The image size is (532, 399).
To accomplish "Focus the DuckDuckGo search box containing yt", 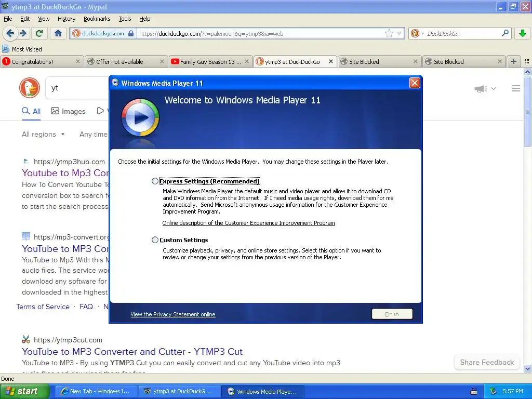I will click(78, 88).
